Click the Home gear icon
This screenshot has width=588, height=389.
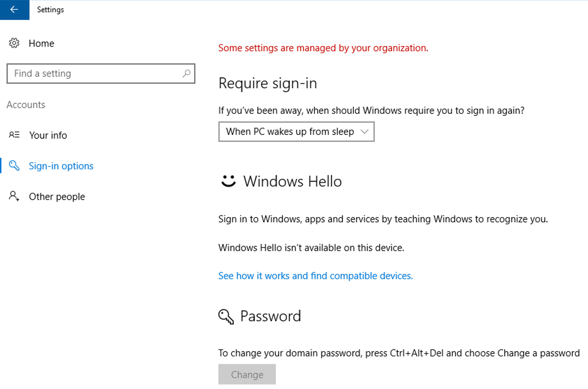pos(14,43)
